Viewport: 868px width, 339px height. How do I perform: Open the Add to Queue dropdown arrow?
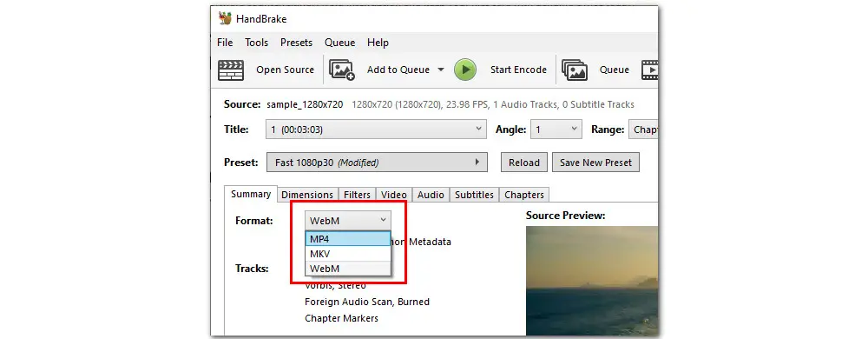click(441, 70)
